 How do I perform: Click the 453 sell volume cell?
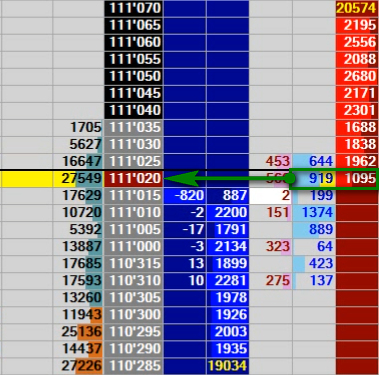tap(271, 161)
